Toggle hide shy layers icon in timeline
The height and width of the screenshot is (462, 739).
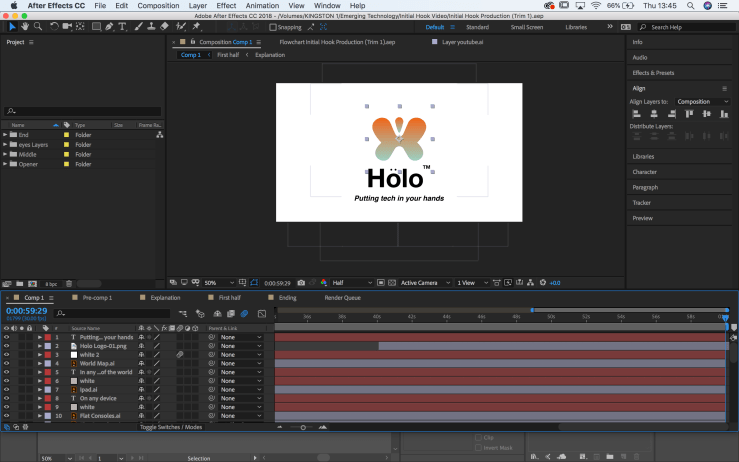click(217, 314)
